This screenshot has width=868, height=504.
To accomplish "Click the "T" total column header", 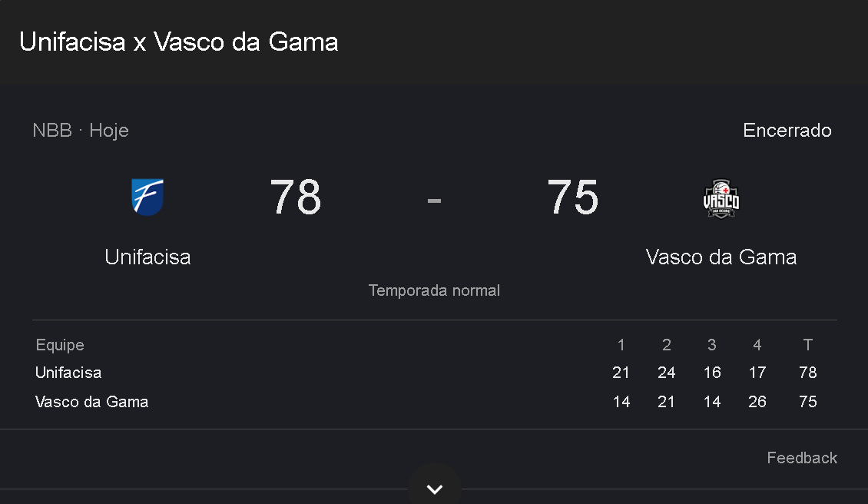I will click(x=808, y=345).
